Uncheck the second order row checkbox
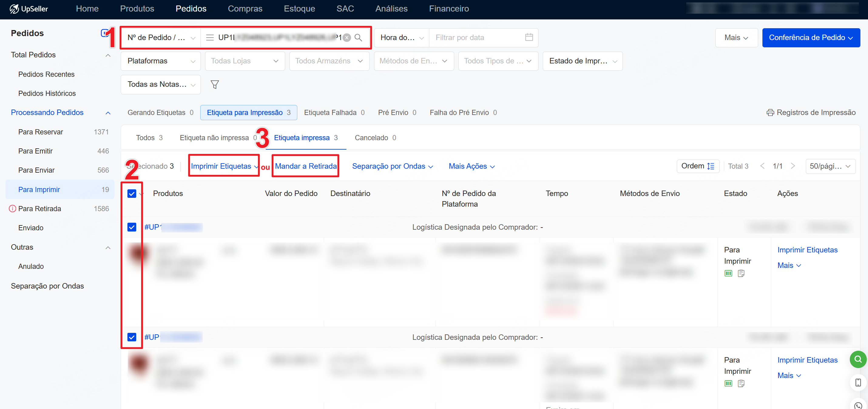 click(x=132, y=337)
